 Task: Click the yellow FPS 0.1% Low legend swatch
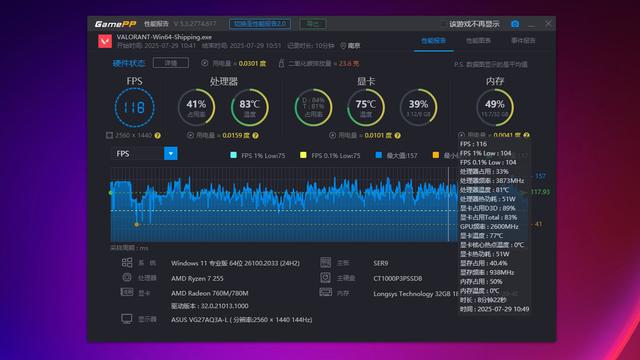(303, 155)
